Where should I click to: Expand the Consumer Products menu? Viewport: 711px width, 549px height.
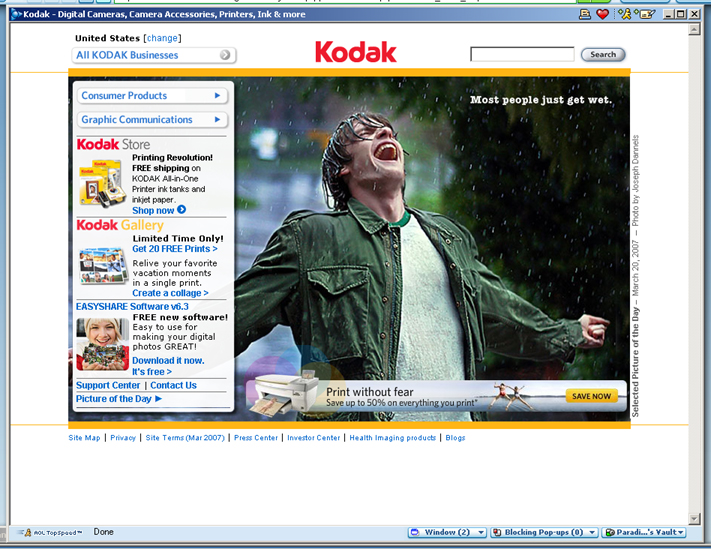(152, 96)
